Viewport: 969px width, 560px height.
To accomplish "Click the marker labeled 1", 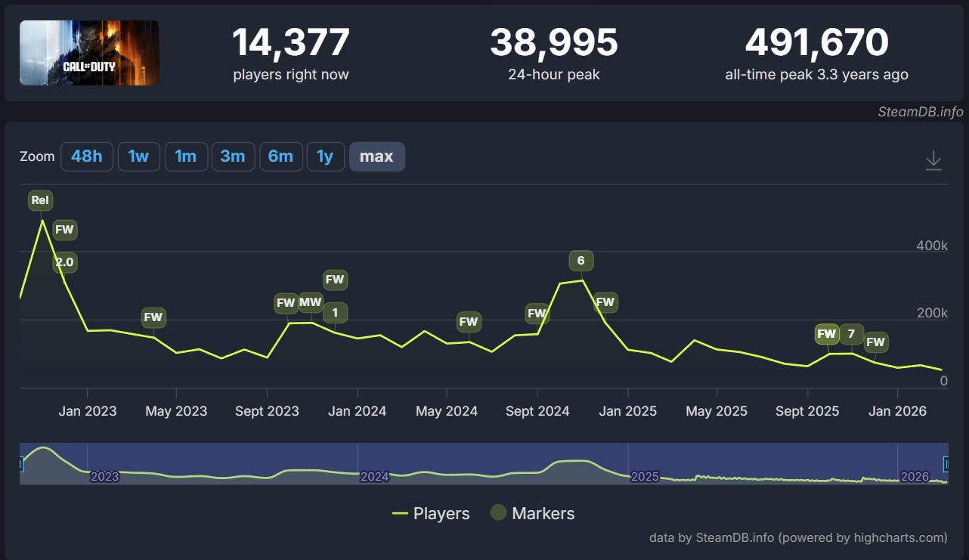I will point(335,311).
